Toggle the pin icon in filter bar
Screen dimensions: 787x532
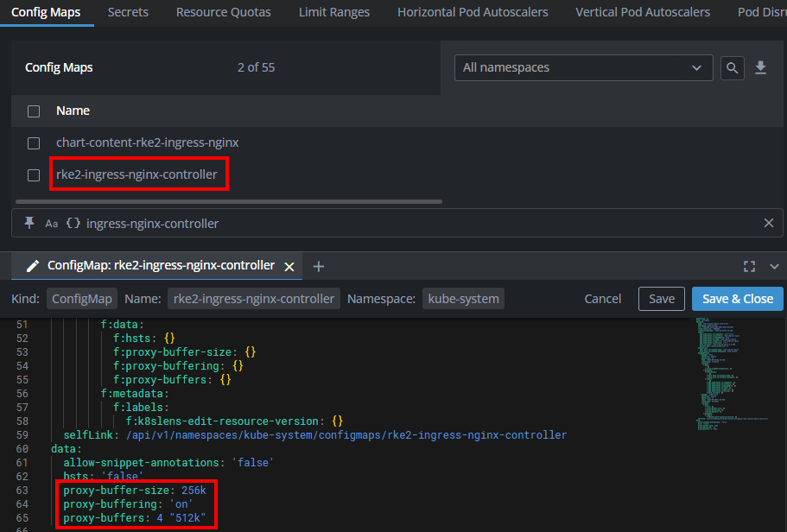point(29,223)
